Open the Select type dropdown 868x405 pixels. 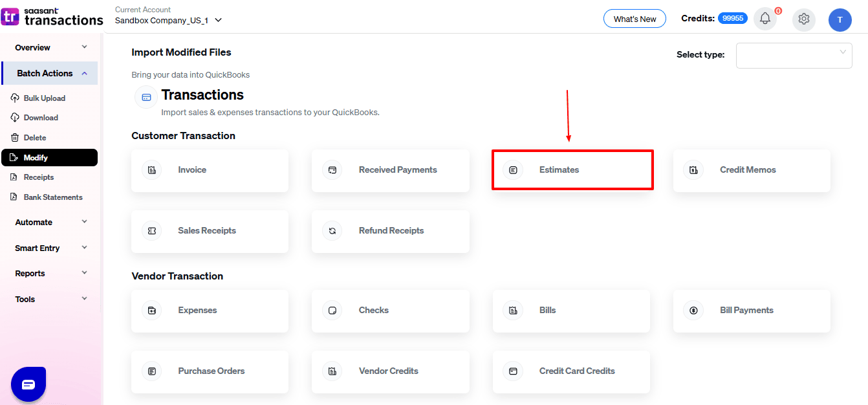pos(794,55)
